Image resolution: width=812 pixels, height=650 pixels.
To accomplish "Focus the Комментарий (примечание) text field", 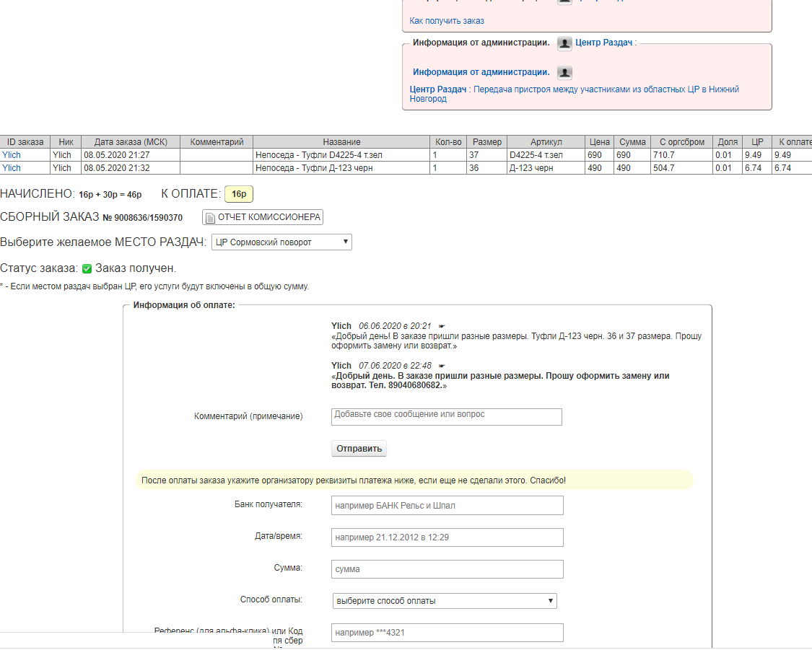I will pyautogui.click(x=446, y=417).
